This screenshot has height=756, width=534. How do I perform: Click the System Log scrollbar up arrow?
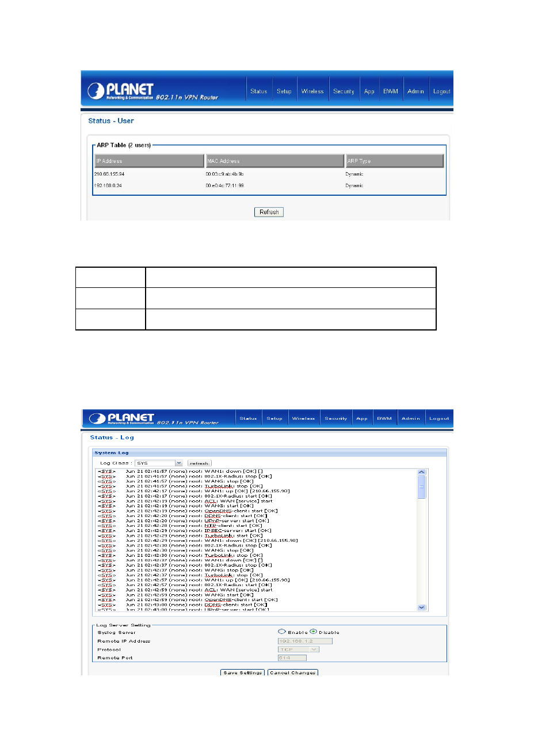(x=422, y=473)
